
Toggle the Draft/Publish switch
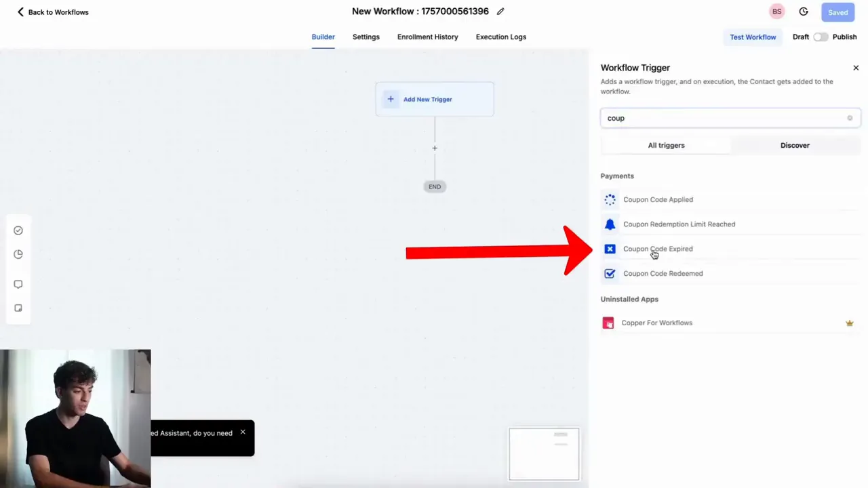821,37
